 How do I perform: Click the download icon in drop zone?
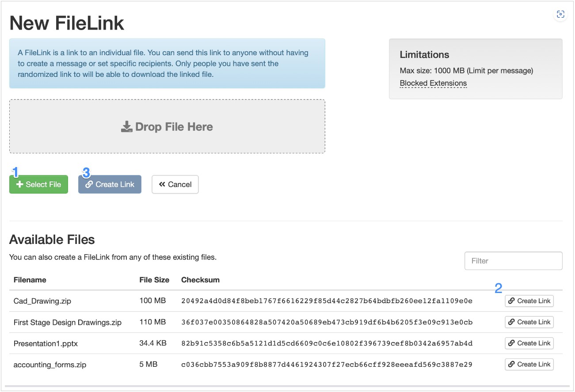tap(127, 127)
